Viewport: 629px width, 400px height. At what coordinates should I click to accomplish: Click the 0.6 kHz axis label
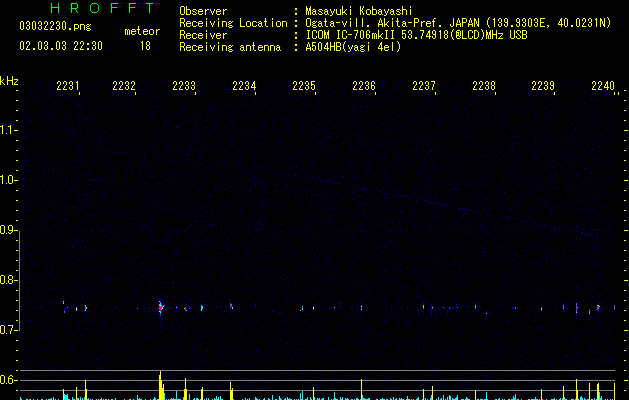coord(8,380)
